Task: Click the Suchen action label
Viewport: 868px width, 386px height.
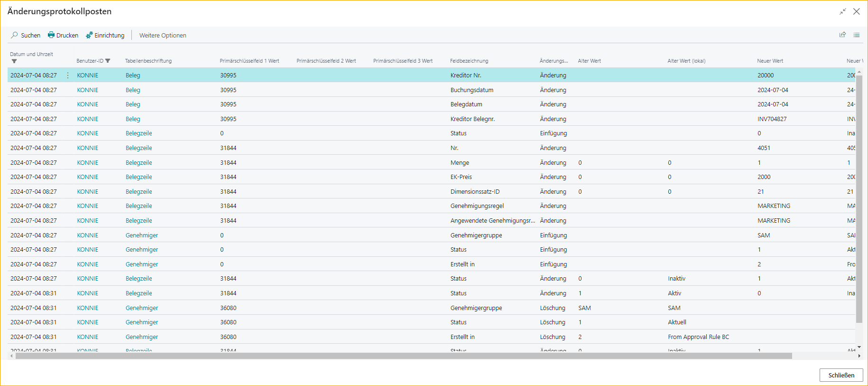Action: pos(31,36)
